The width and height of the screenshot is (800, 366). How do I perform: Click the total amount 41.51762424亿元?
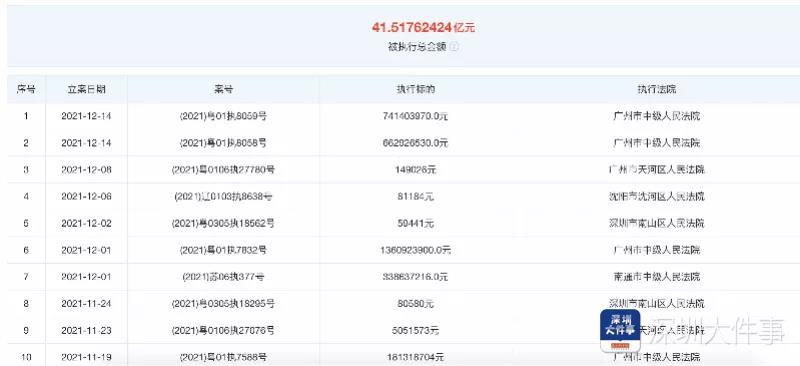[x=423, y=28]
